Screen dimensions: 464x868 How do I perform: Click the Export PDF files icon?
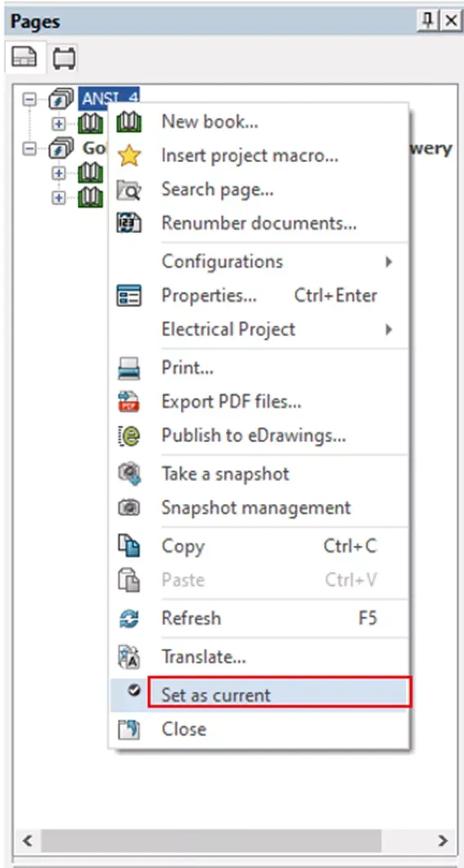(128, 402)
